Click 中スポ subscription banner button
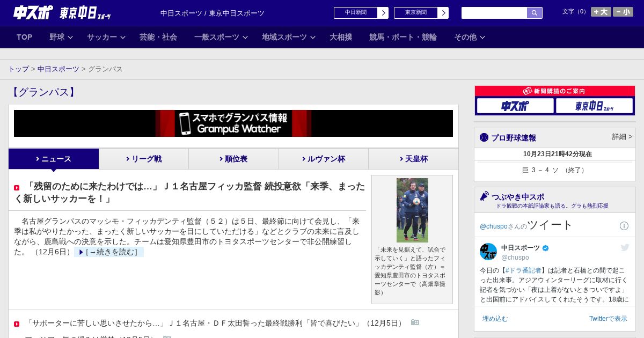The width and height of the screenshot is (644, 338). [515, 106]
